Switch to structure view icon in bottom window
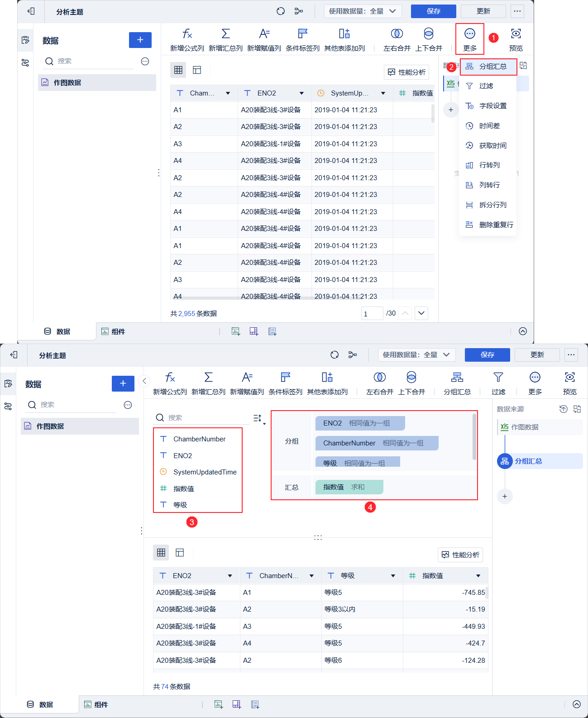This screenshot has height=718, width=588. point(180,552)
